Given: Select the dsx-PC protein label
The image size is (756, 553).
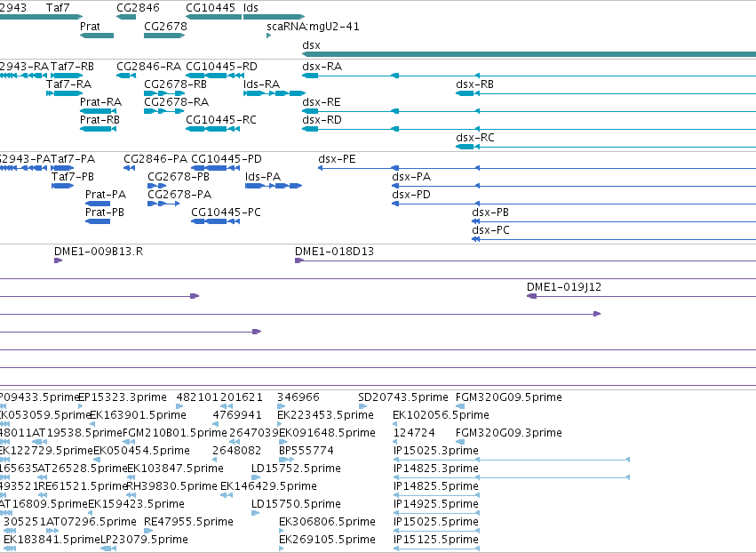Looking at the screenshot, I should [x=490, y=230].
